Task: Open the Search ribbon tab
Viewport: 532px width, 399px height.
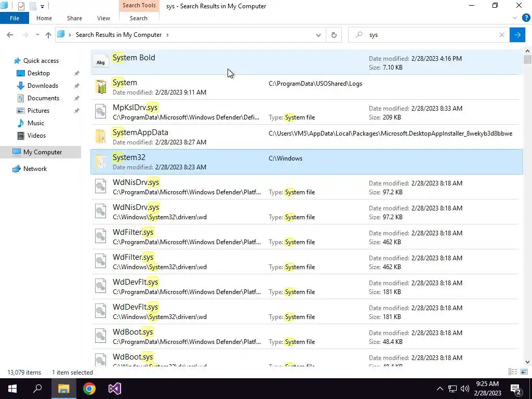Action: (x=138, y=18)
